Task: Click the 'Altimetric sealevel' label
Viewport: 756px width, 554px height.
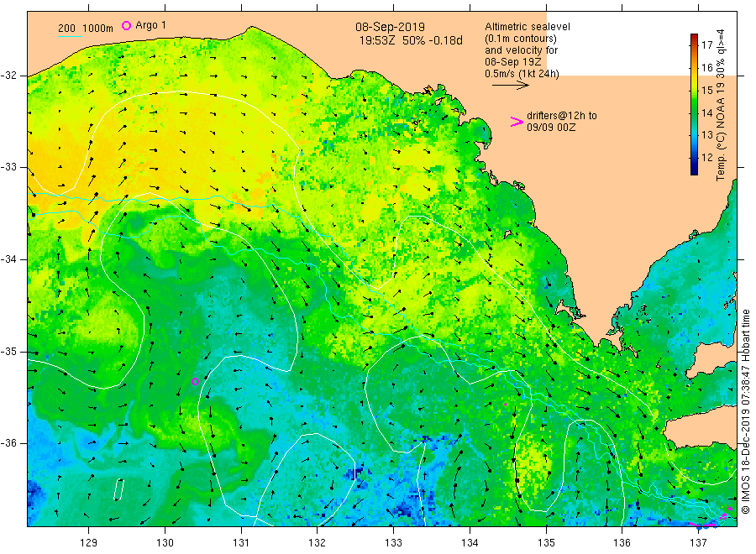Action: (528, 27)
